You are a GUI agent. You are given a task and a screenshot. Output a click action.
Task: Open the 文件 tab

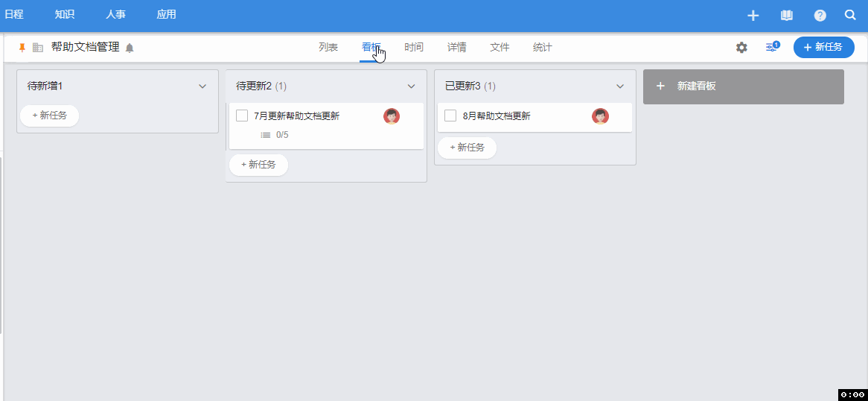(500, 48)
